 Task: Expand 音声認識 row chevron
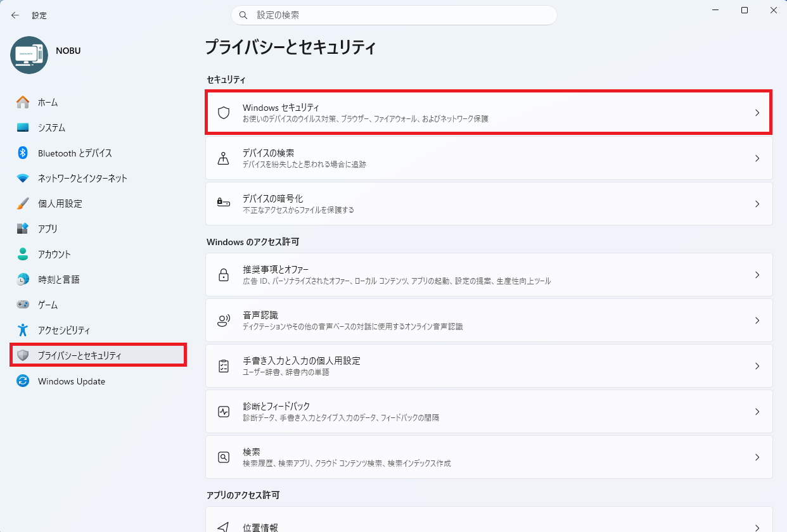click(757, 320)
